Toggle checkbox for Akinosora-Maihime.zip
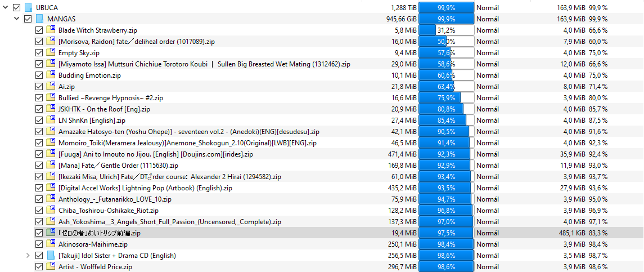The width and height of the screenshot is (644, 272). (39, 244)
